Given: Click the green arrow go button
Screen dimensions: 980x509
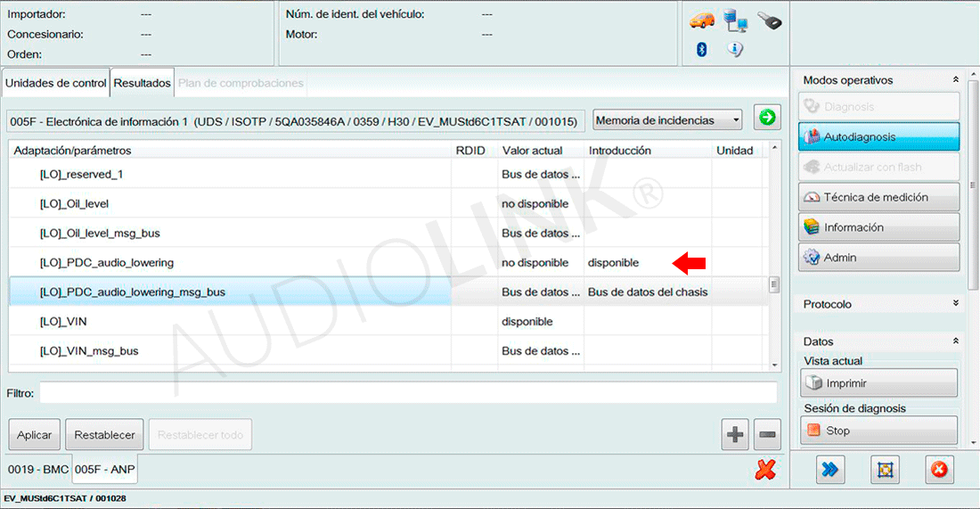Looking at the screenshot, I should pyautogui.click(x=766, y=119).
